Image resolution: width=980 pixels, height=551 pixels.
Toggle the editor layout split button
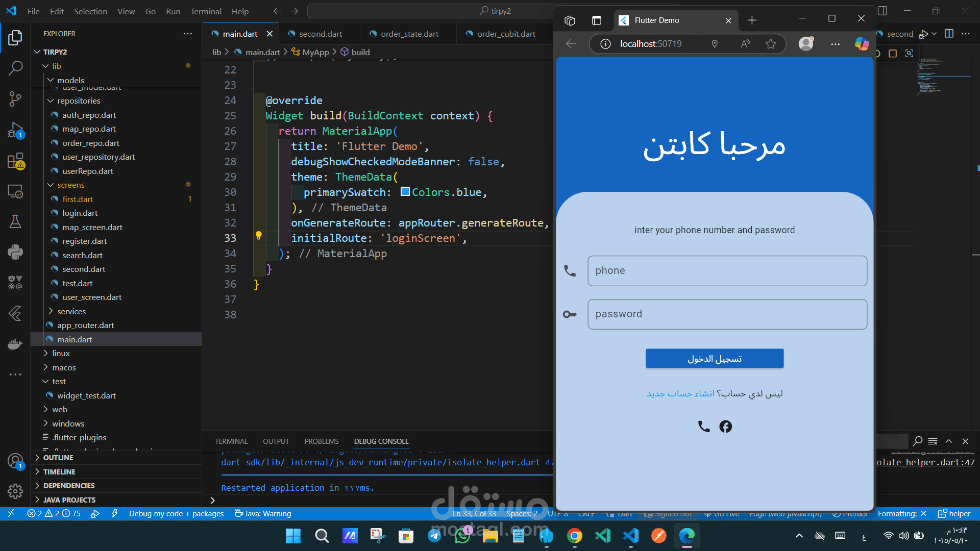tap(949, 34)
